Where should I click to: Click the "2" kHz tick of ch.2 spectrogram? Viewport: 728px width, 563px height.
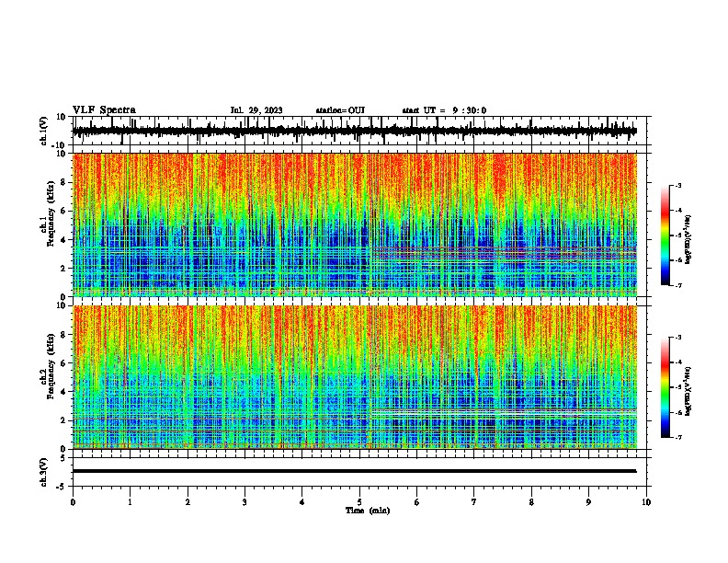point(63,420)
